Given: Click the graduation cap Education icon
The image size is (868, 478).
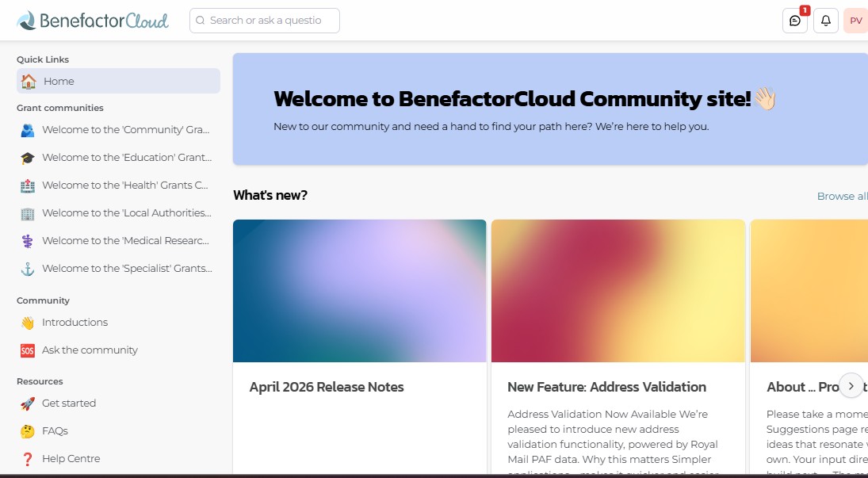Looking at the screenshot, I should 28,158.
